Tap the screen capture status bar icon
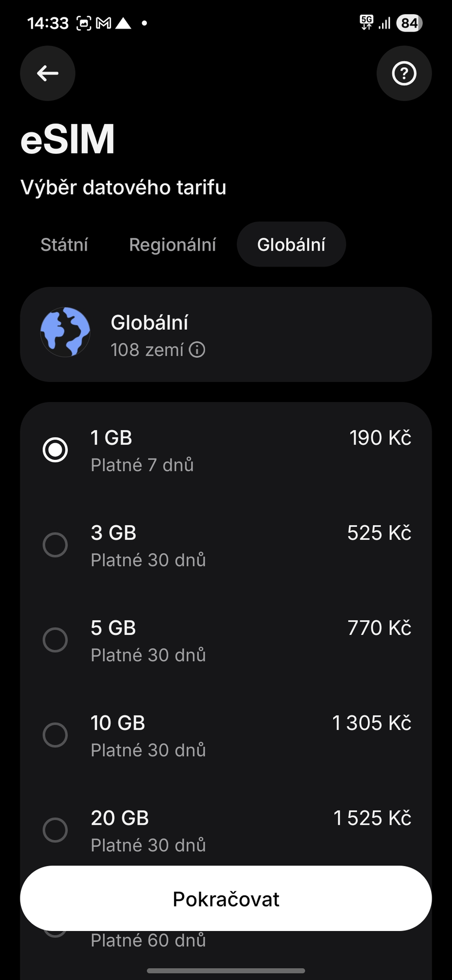The image size is (452, 980). (x=84, y=23)
